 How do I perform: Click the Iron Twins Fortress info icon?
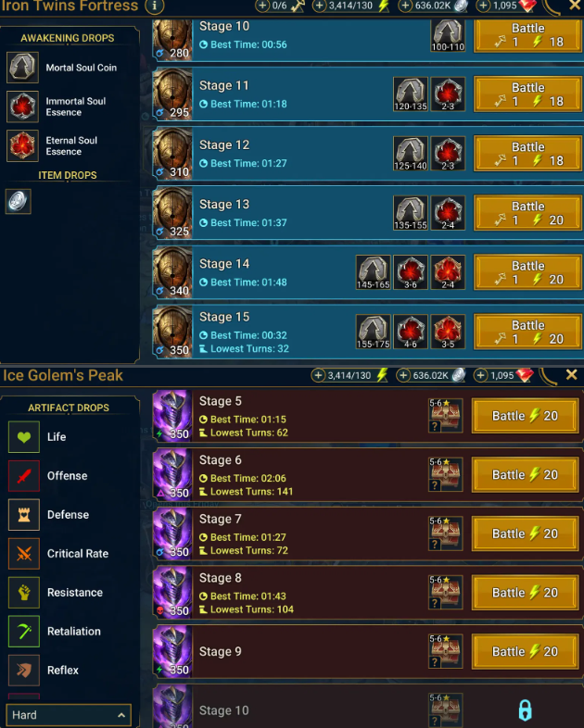(154, 6)
